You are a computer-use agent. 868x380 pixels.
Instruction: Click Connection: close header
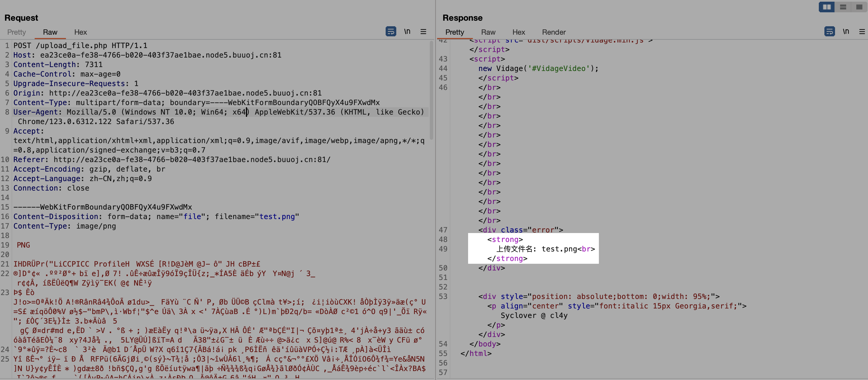(51, 188)
